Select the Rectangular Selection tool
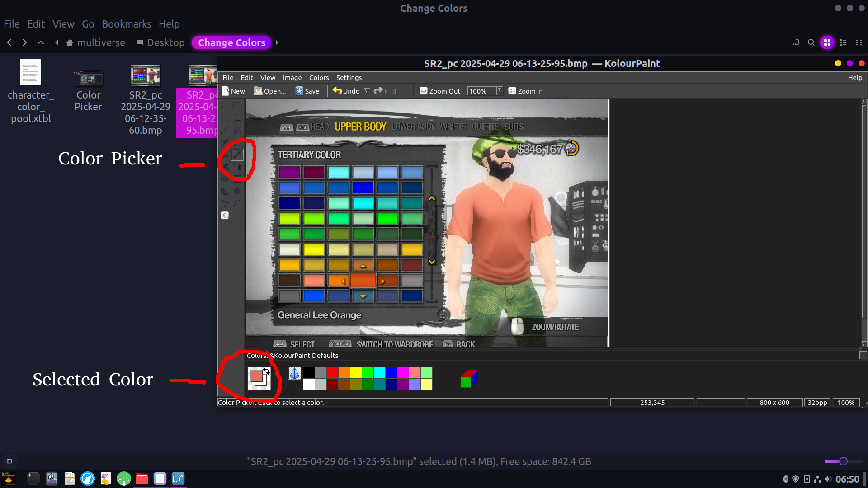 pos(237,106)
